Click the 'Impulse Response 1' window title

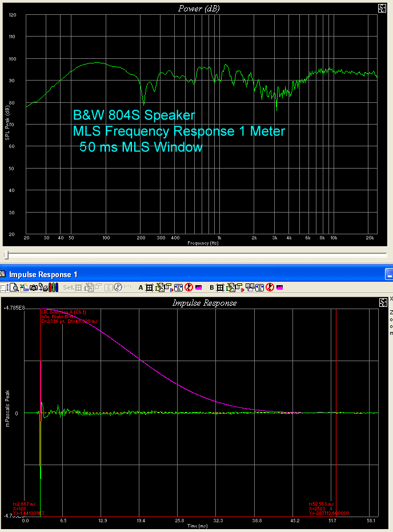click(43, 274)
